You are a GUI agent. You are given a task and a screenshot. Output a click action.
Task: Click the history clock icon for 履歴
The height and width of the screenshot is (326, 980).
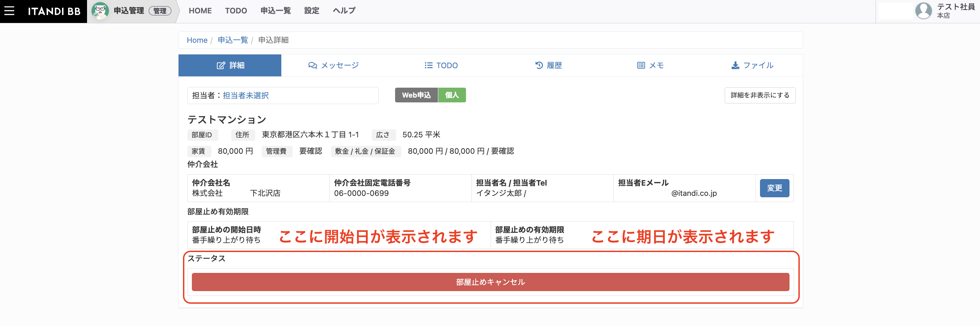point(539,65)
